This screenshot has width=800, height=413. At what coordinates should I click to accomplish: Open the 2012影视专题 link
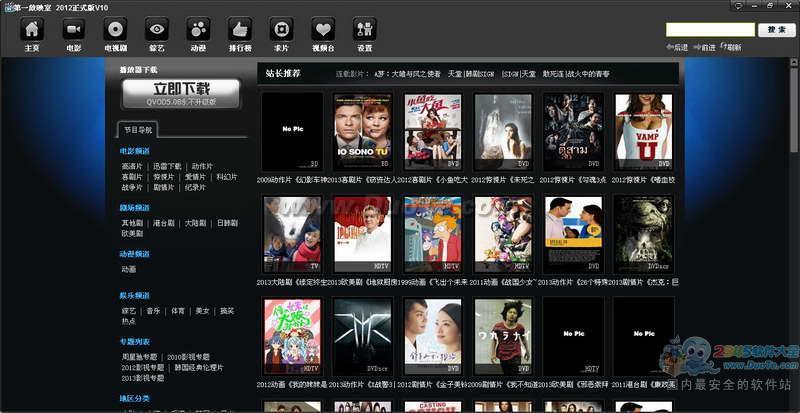point(143,368)
